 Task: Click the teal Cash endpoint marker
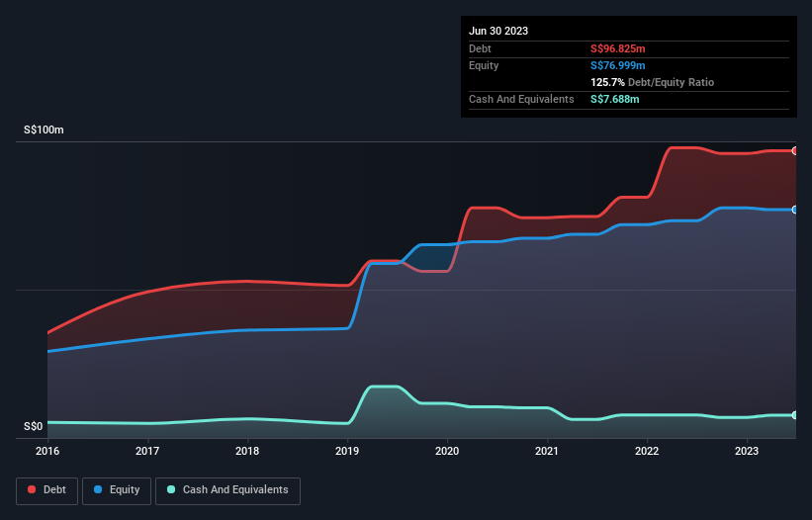tap(795, 415)
